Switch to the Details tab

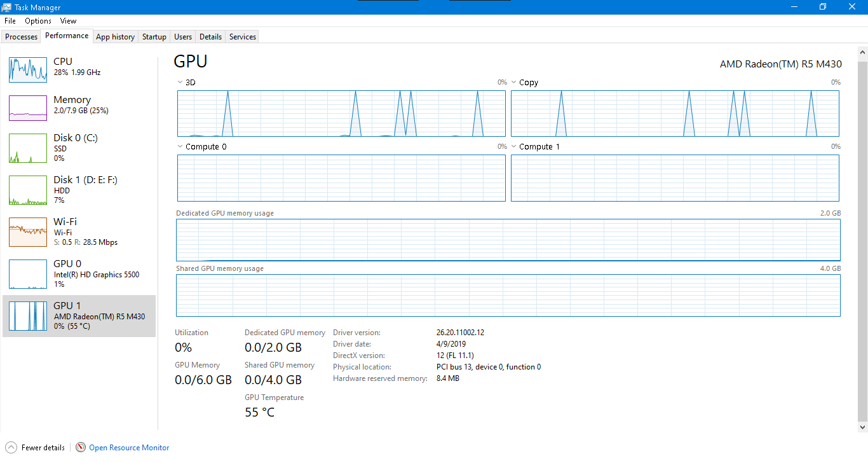pyautogui.click(x=210, y=37)
